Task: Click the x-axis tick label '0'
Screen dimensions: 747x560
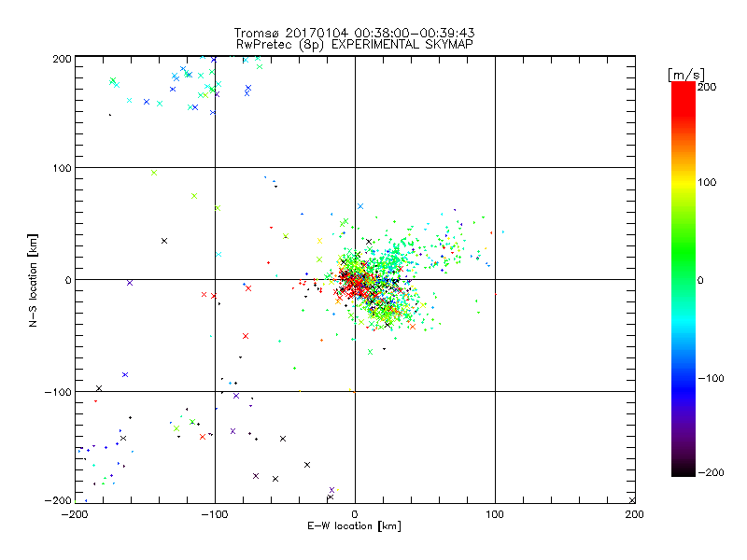Action: 355,514
